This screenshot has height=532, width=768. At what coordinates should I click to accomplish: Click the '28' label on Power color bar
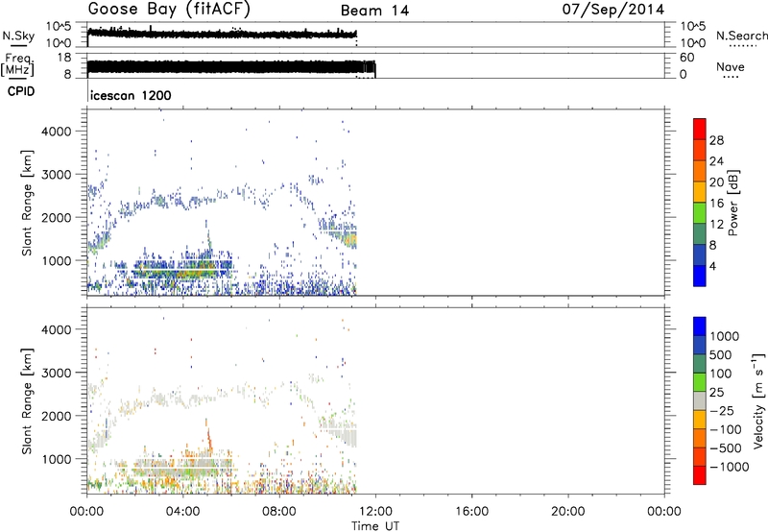coord(716,140)
